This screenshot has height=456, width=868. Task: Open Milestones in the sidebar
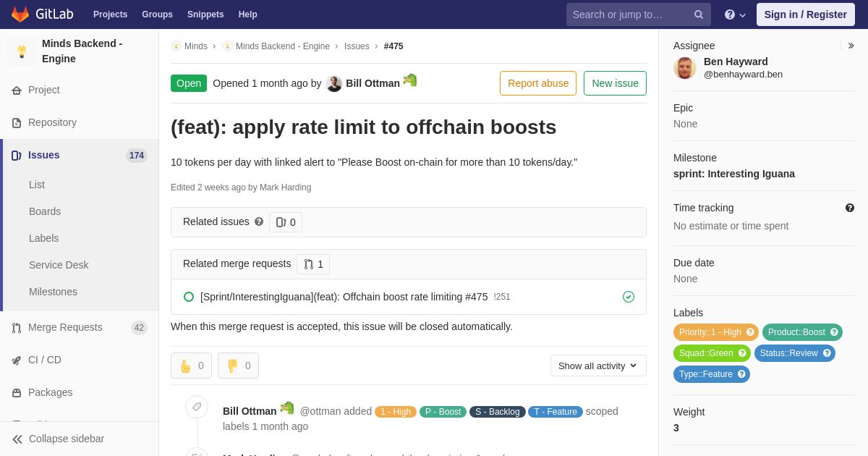53,292
